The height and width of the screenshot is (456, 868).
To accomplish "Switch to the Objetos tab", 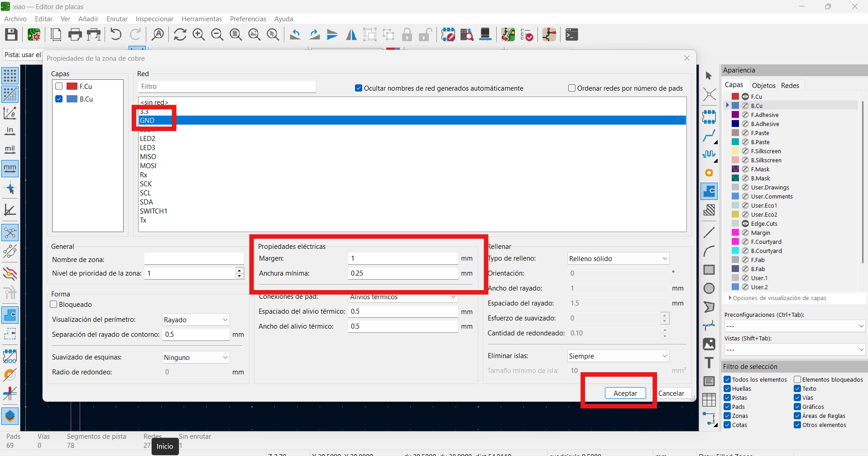I will pyautogui.click(x=764, y=85).
